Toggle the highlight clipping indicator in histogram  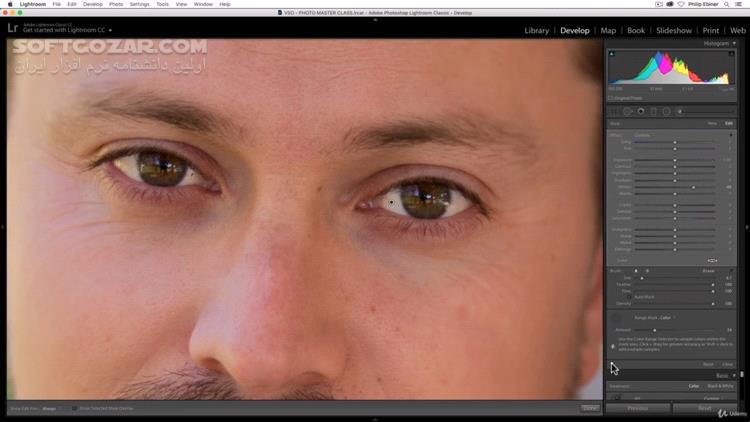[731, 54]
